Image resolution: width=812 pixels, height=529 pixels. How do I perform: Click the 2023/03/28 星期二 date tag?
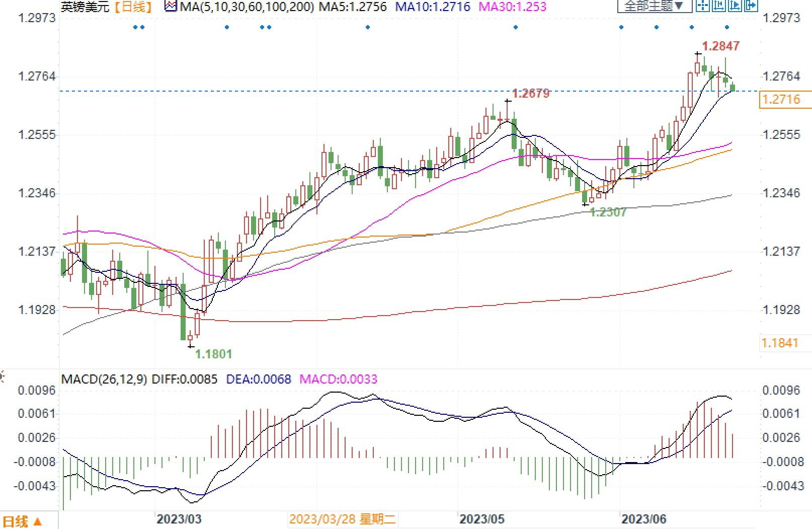343,519
